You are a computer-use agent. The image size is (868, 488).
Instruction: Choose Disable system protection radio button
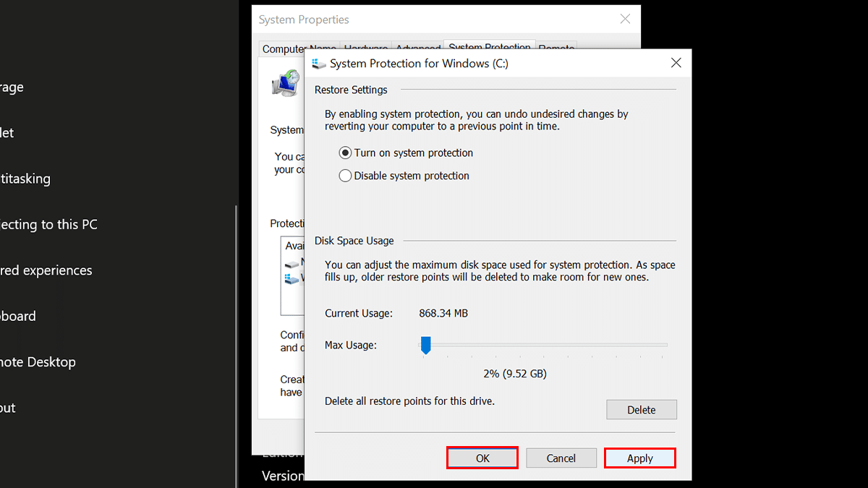pos(346,176)
